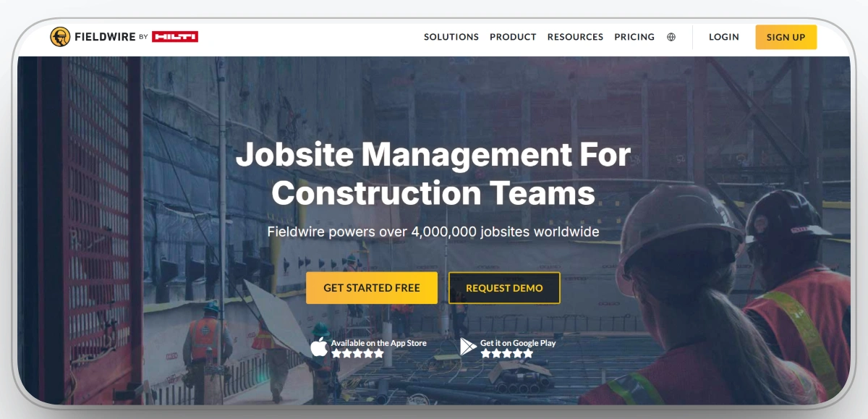Open the Available on the App Store link

369,347
